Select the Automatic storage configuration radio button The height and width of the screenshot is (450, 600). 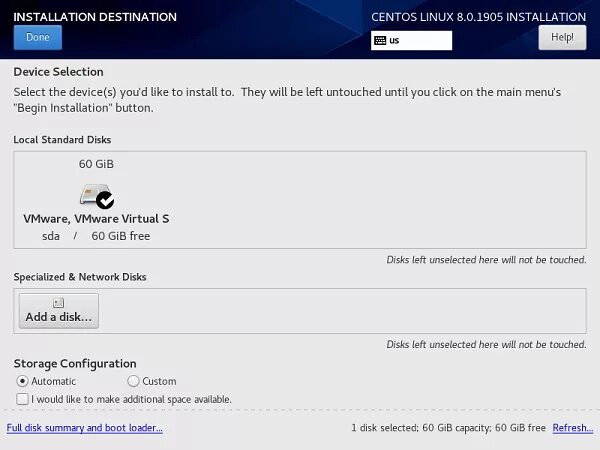22,381
